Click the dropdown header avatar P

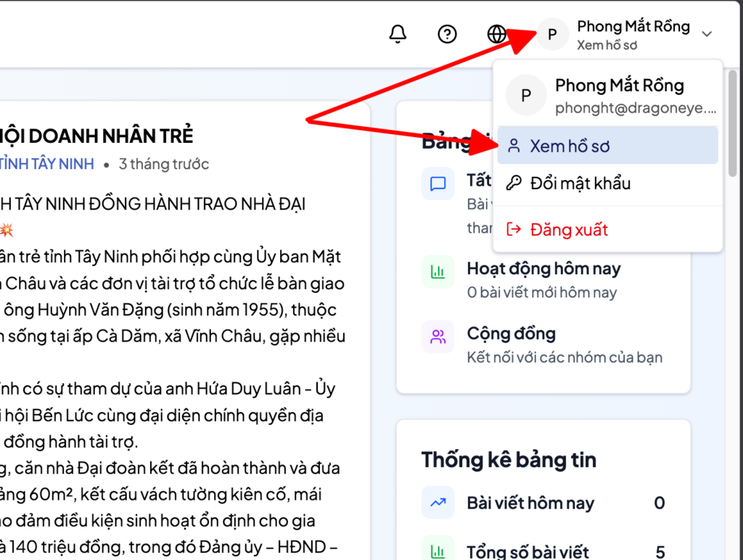(525, 95)
